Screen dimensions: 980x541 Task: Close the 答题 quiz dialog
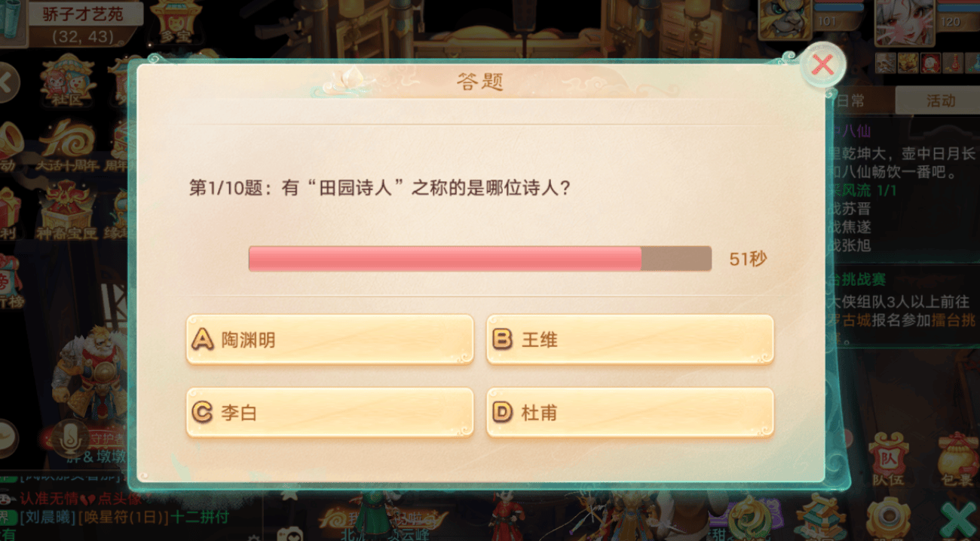tap(822, 66)
